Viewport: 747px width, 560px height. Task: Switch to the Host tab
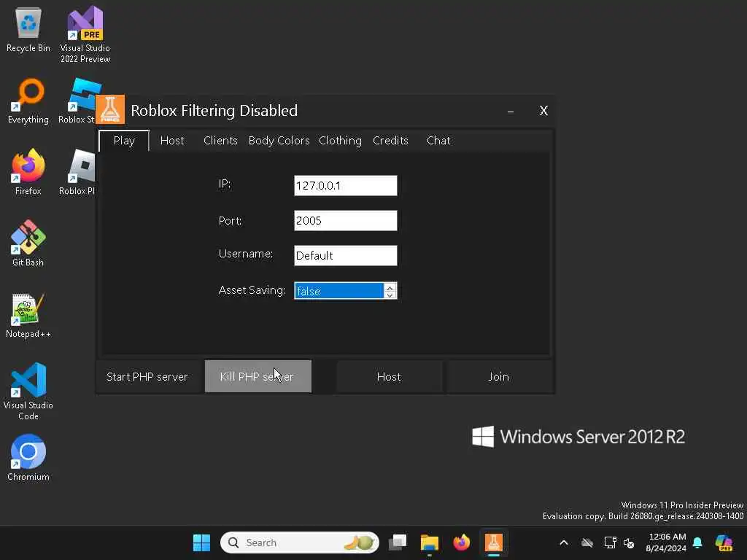[172, 141]
